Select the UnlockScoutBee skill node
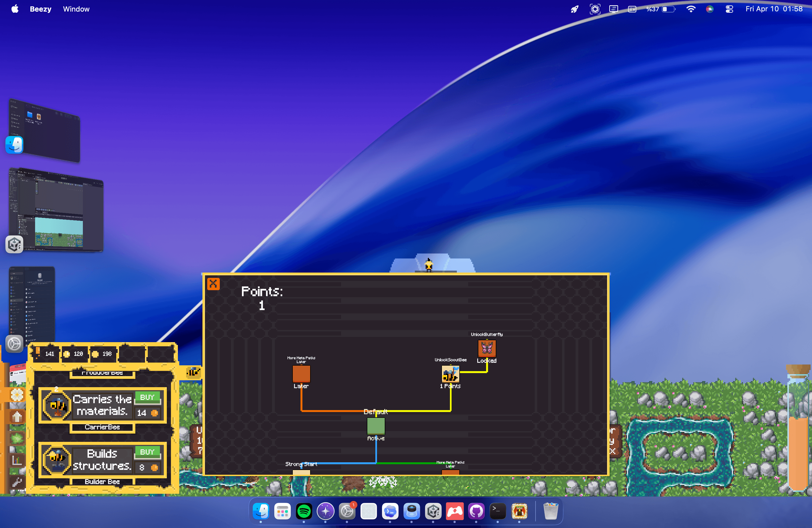Viewport: 812px width, 528px height. pos(450,374)
